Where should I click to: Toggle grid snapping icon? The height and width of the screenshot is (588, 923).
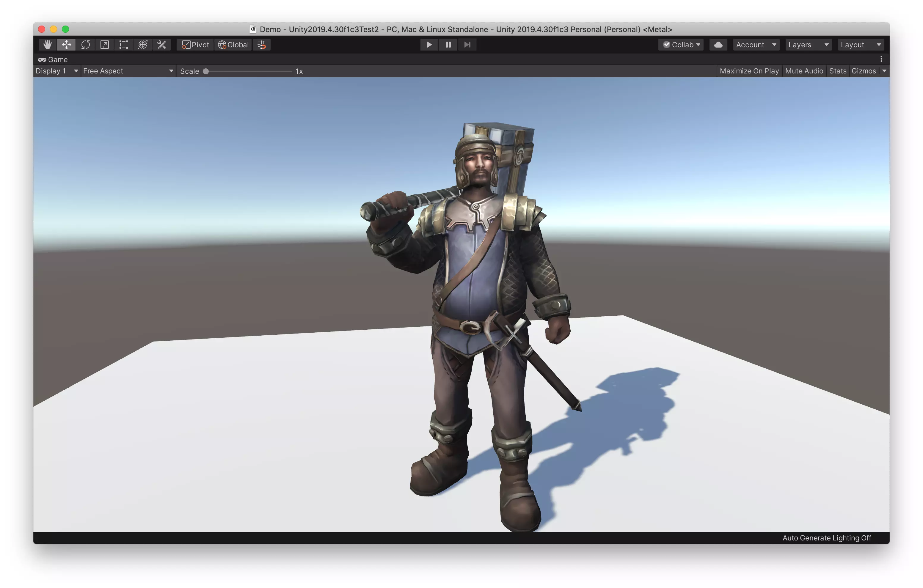(262, 45)
